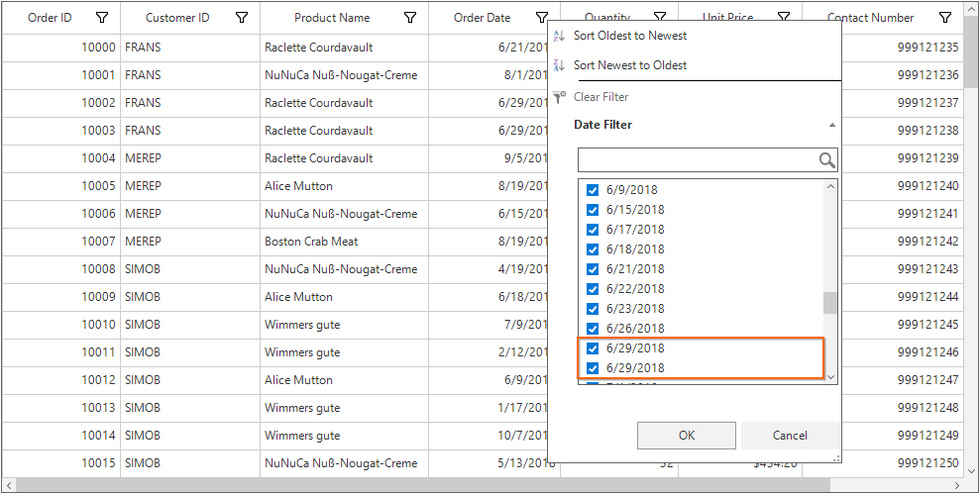Select the Clear Filter menu entry

[x=600, y=97]
